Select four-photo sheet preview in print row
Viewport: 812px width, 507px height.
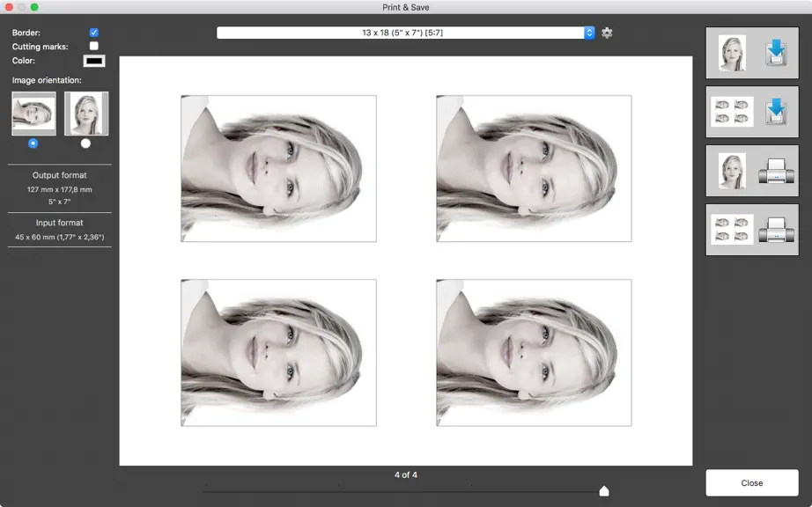tap(732, 230)
